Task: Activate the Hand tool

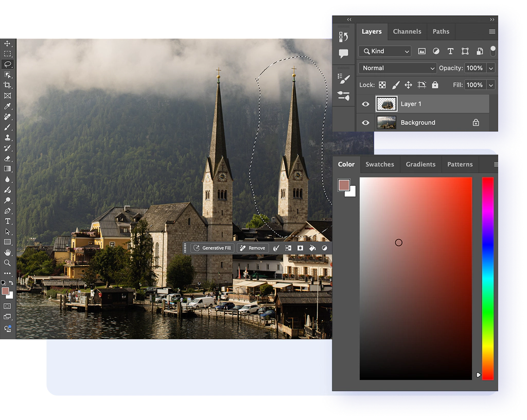Action: tap(8, 252)
